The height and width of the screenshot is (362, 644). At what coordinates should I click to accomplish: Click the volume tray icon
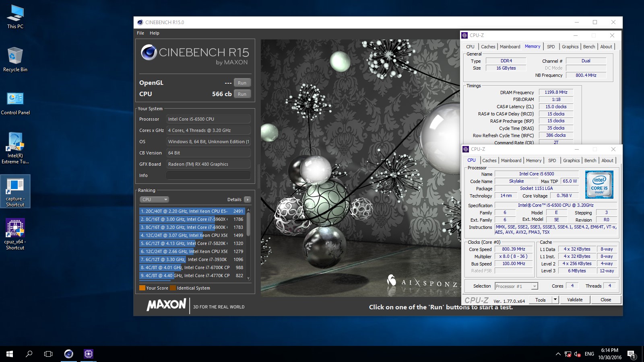click(x=577, y=354)
